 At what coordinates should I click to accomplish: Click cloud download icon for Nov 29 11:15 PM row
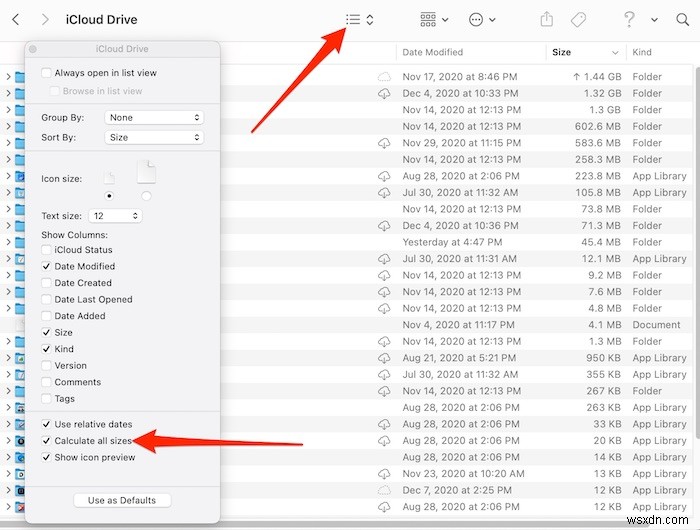coord(384,143)
